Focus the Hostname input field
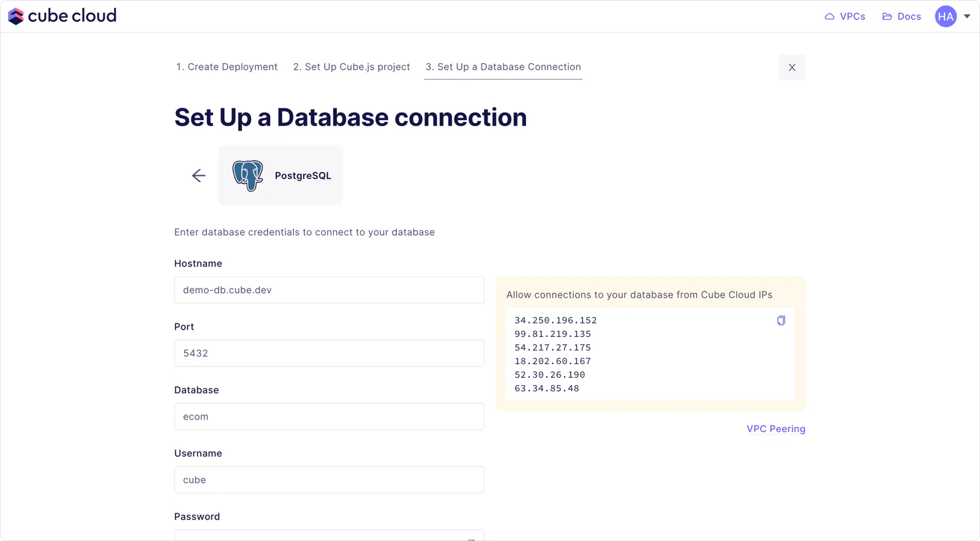This screenshot has height=541, width=980. pos(329,290)
